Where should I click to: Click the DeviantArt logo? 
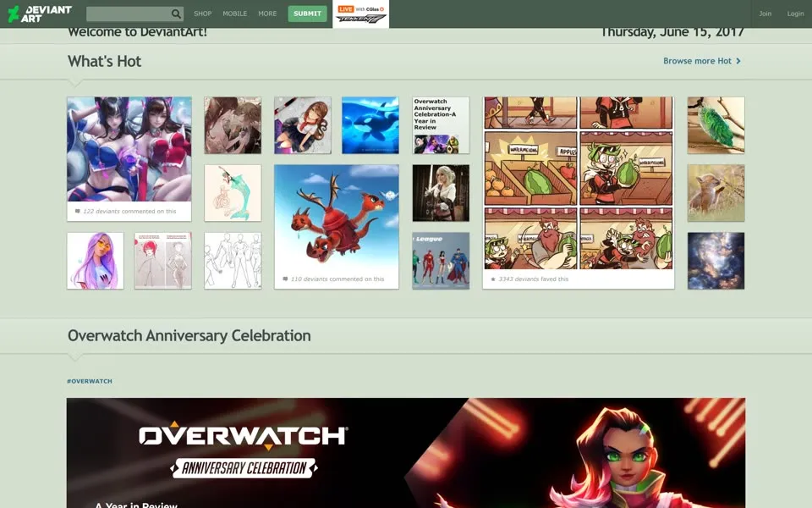40,14
